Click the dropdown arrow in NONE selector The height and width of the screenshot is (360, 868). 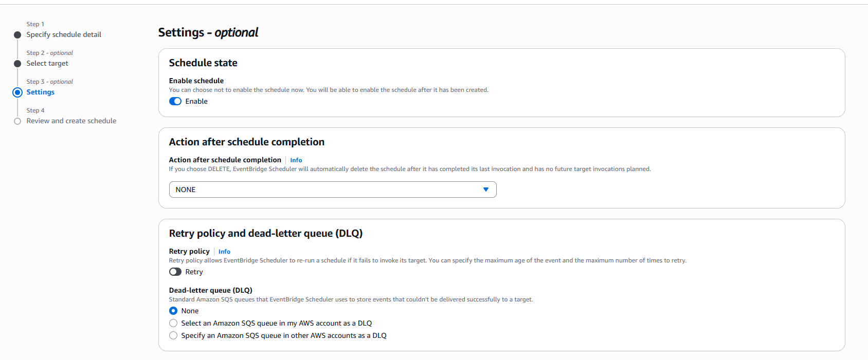485,190
